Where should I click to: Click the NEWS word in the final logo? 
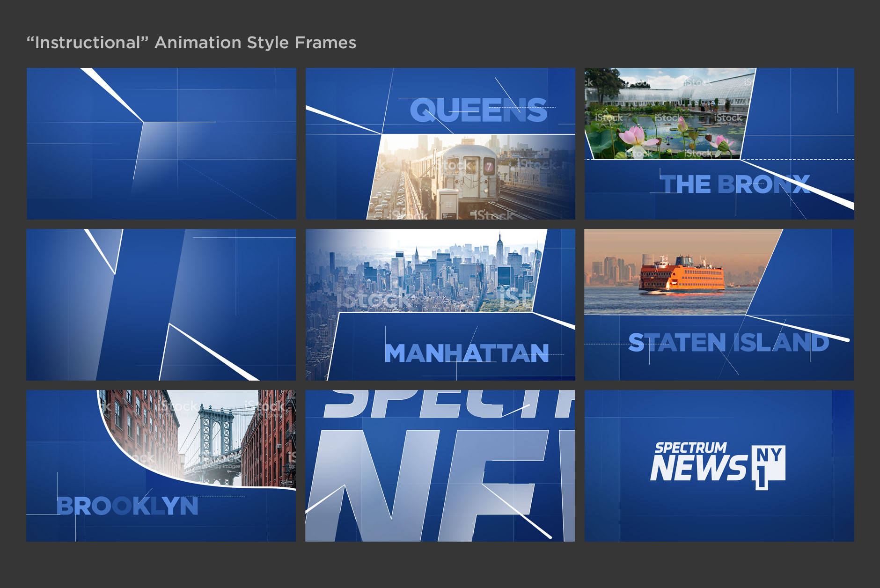tap(699, 468)
